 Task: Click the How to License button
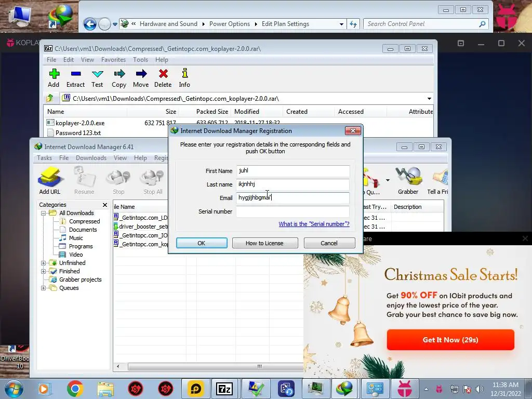[x=264, y=243]
